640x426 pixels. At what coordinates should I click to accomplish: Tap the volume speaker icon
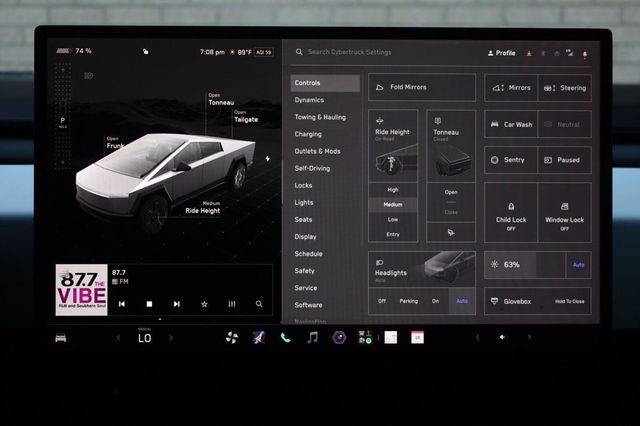[502, 337]
